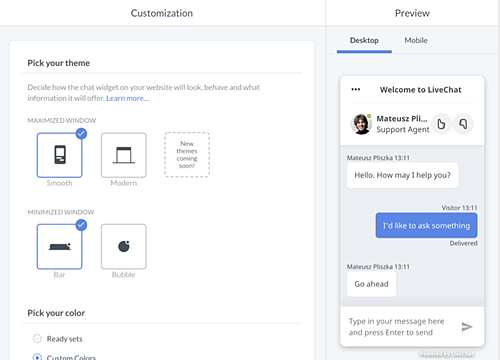Click the chat message input field
This screenshot has height=360, width=500.
click(400, 327)
